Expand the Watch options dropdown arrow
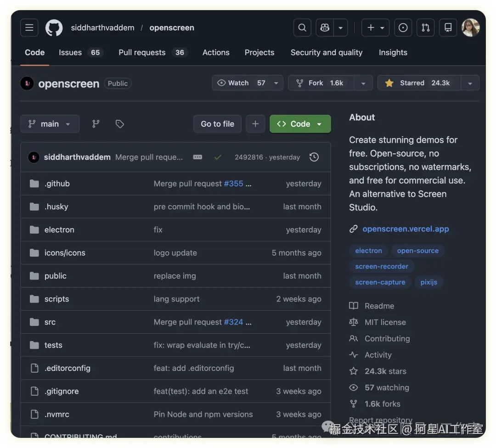 [276, 83]
